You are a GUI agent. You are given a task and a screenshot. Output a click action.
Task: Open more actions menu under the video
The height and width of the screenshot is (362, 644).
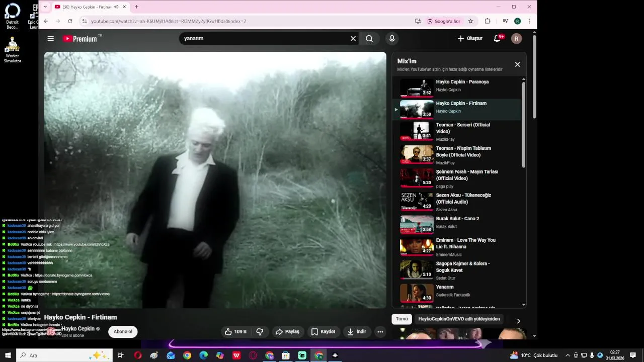[380, 332]
